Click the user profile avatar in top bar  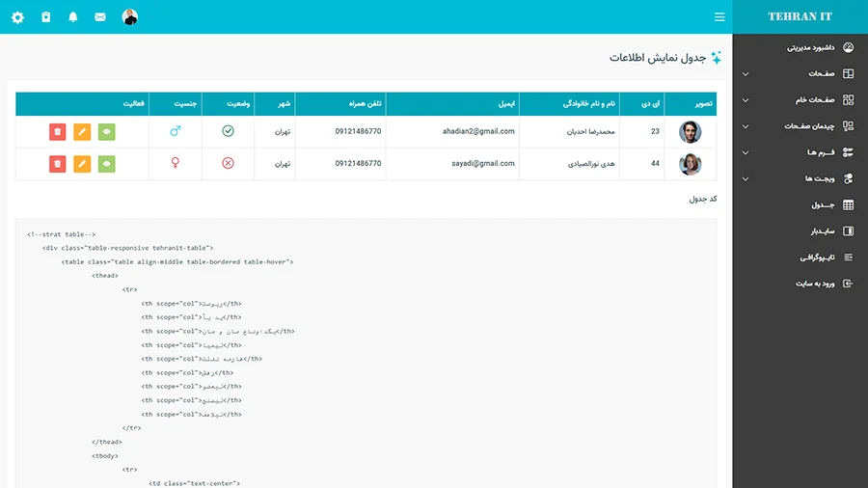[x=130, y=17]
